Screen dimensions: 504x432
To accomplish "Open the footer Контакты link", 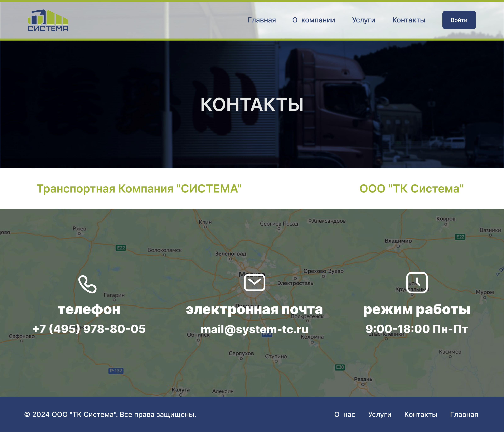I will click(421, 415).
